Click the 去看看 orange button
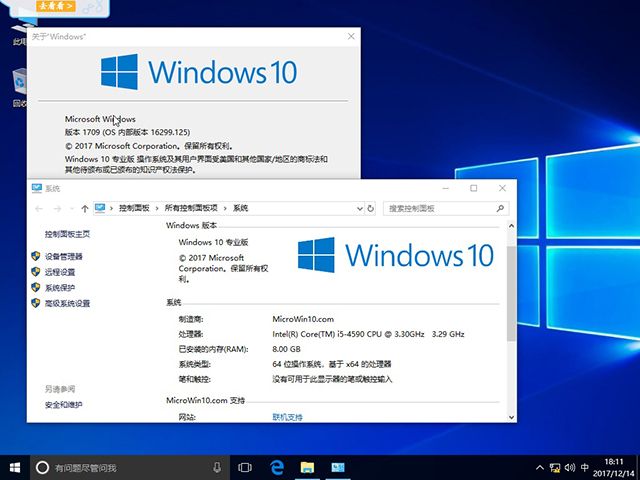 click(56, 6)
